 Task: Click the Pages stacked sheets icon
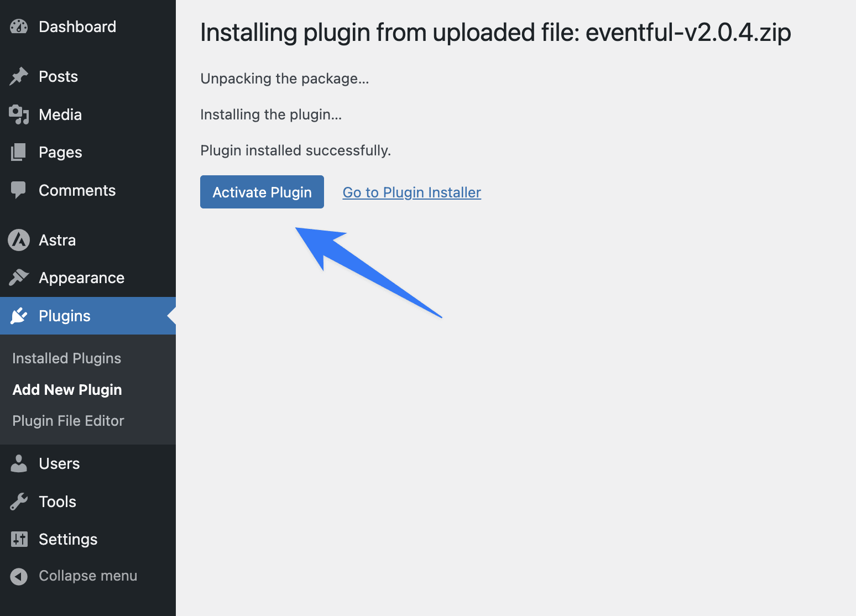pos(19,152)
